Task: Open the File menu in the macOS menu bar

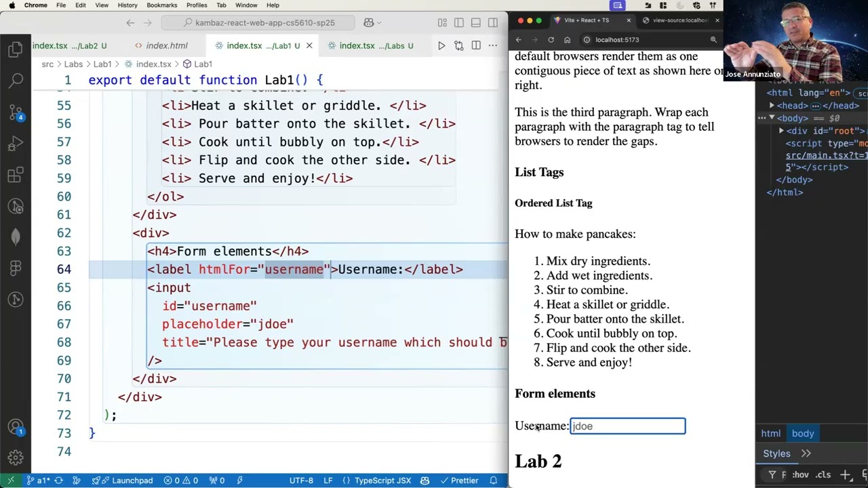Action: tap(61, 5)
